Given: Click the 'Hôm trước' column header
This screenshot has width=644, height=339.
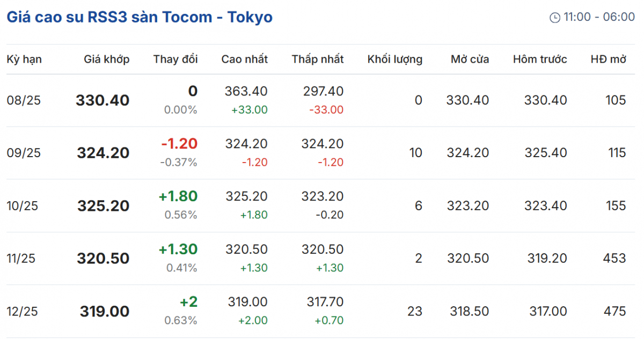Looking at the screenshot, I should (x=539, y=59).
